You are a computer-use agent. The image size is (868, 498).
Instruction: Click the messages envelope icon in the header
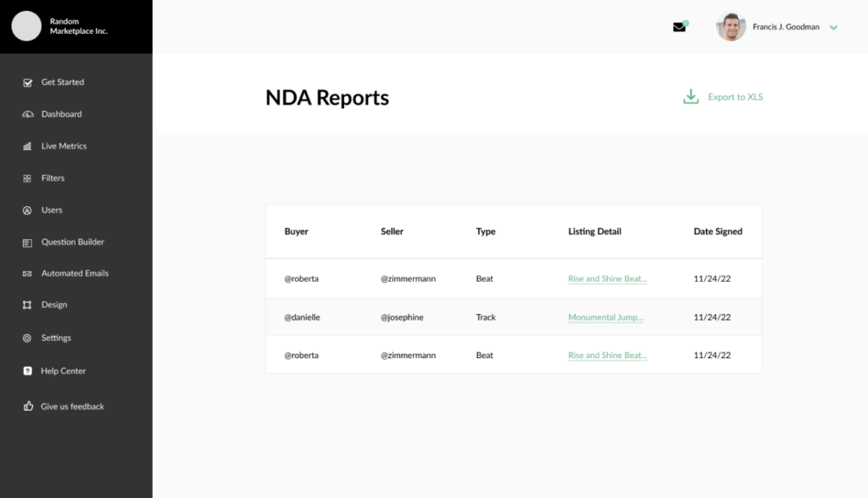click(x=679, y=27)
